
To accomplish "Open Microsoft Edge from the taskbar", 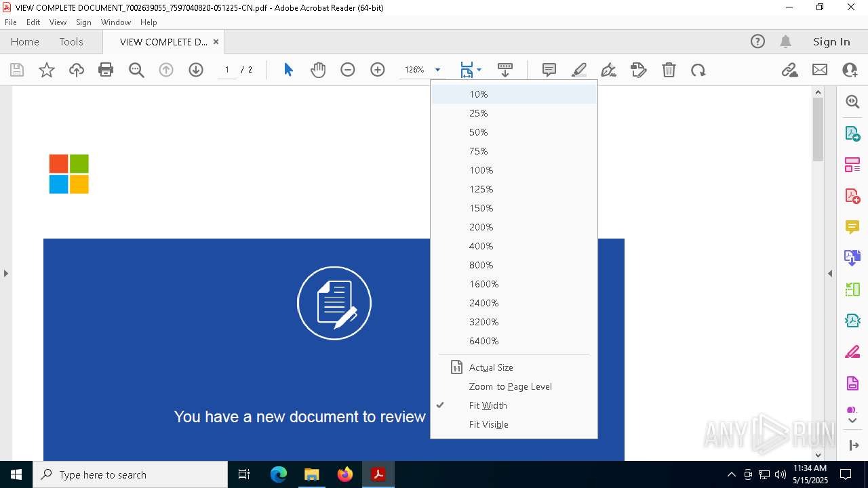I will (279, 474).
